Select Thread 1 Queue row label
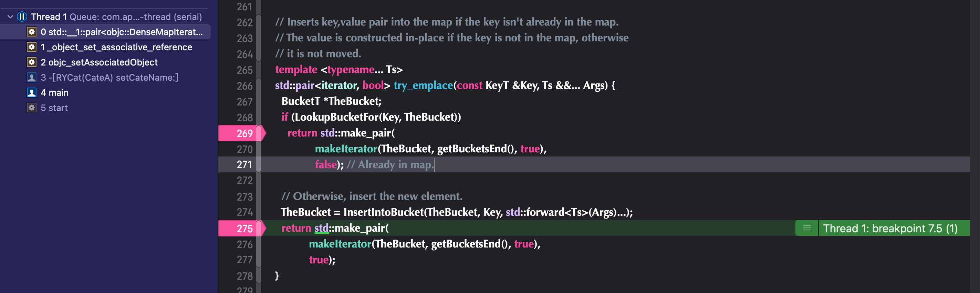Screen dimensions: 980x293 coord(116,17)
